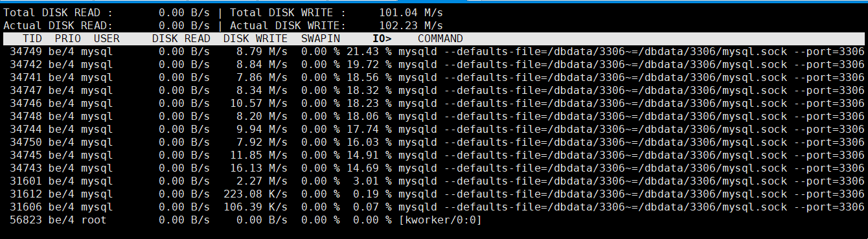The height and width of the screenshot is (239, 868).
Task: Click the 8.34 M/s disk write value
Action: coord(262,91)
